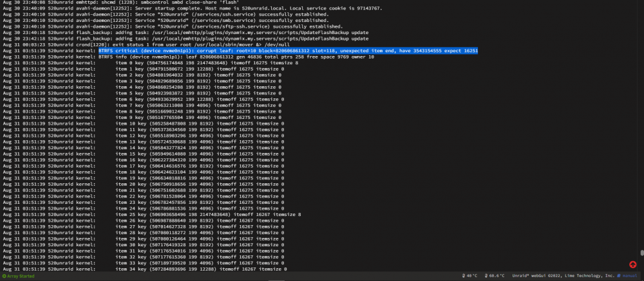
Task: Click the 60.6 °C temperature reading
Action: [494, 276]
